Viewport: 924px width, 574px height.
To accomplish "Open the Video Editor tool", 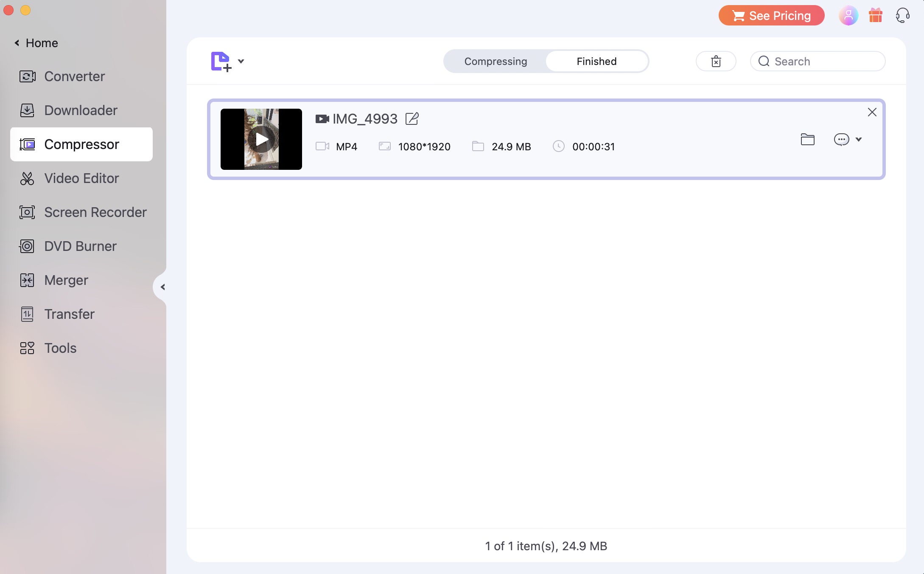I will click(x=81, y=178).
